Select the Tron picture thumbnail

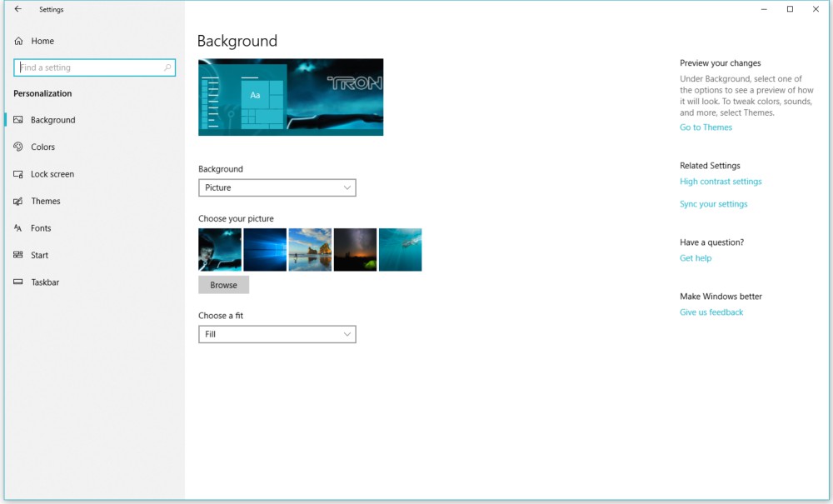click(220, 250)
